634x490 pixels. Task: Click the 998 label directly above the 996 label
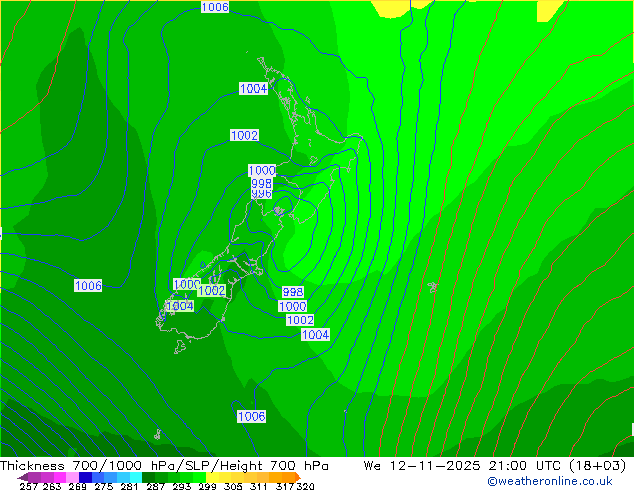[x=261, y=184]
